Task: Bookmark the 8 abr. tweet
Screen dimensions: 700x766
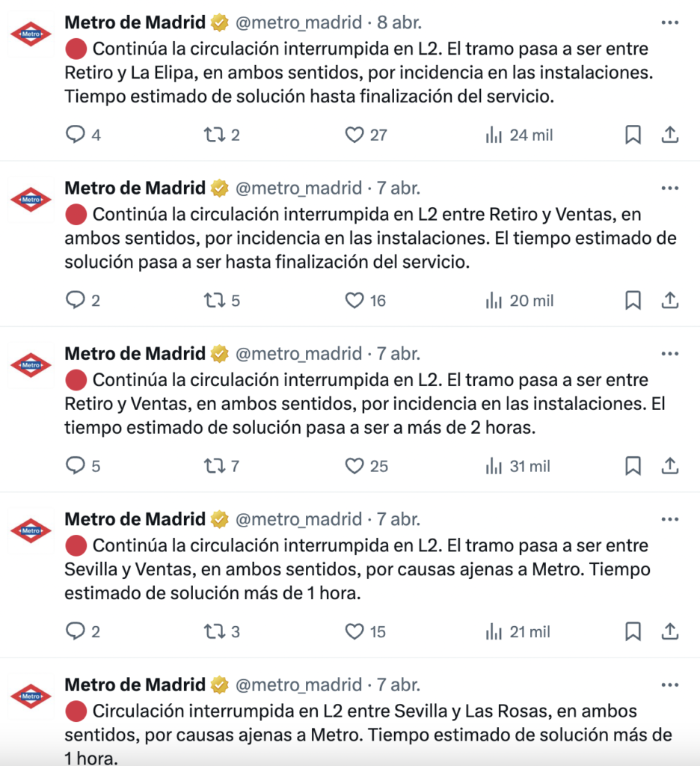Action: click(x=633, y=135)
